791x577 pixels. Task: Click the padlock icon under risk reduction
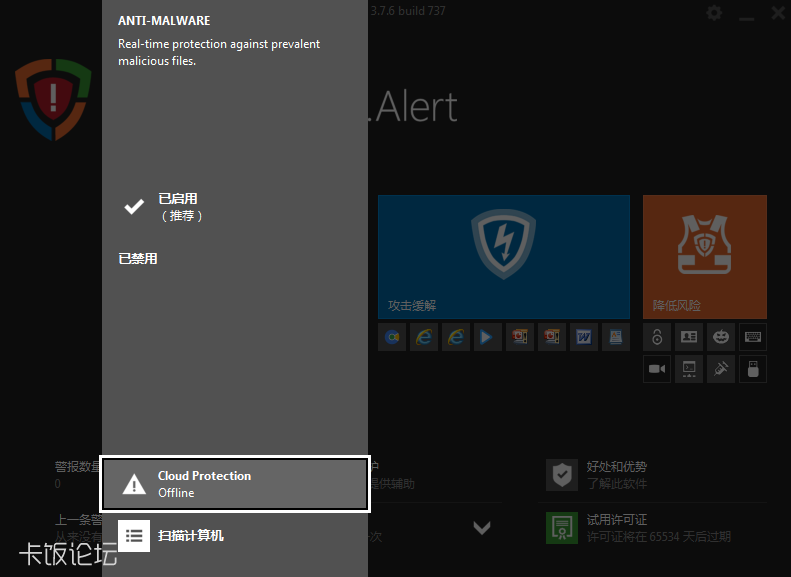657,337
